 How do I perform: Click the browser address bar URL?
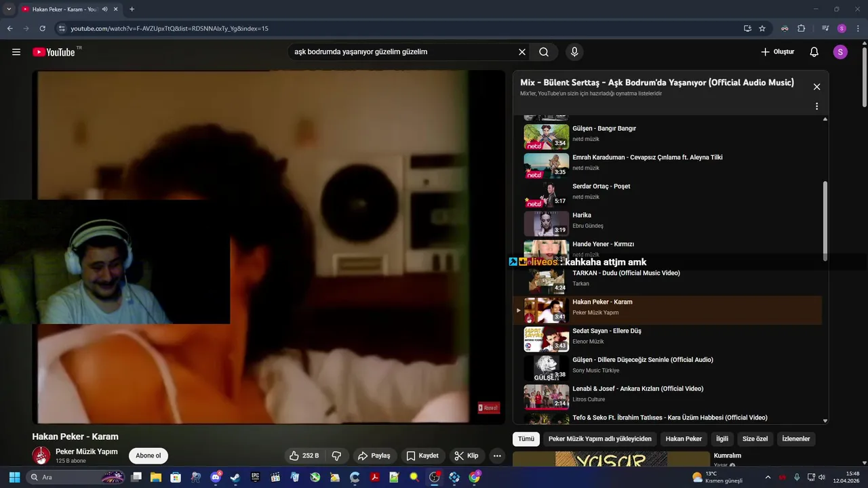(x=170, y=28)
